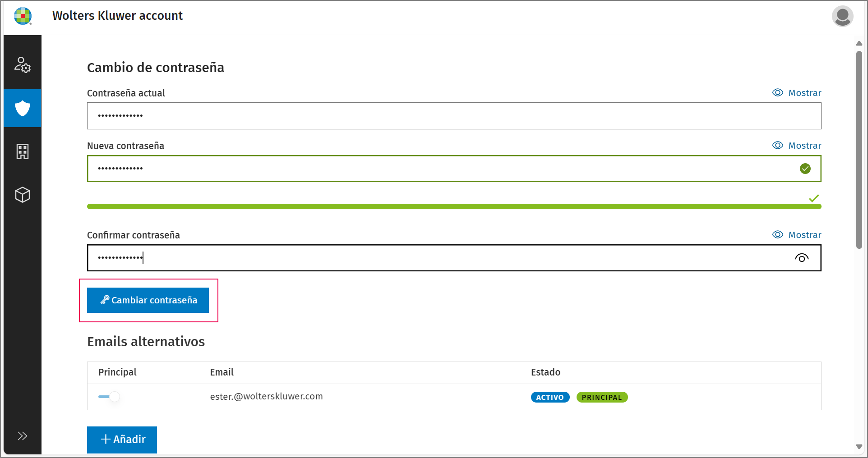Show the new password via Mostrar

point(797,146)
